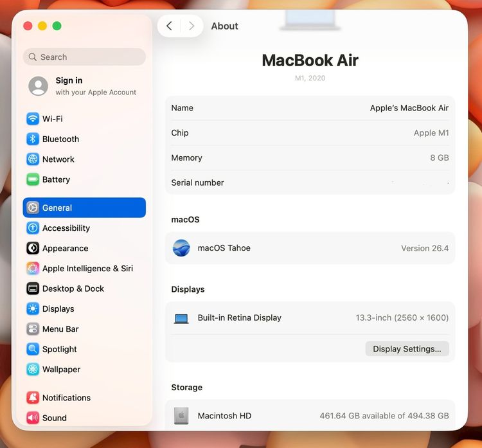
Task: Click the macOS Tahoe text
Action: 224,248
